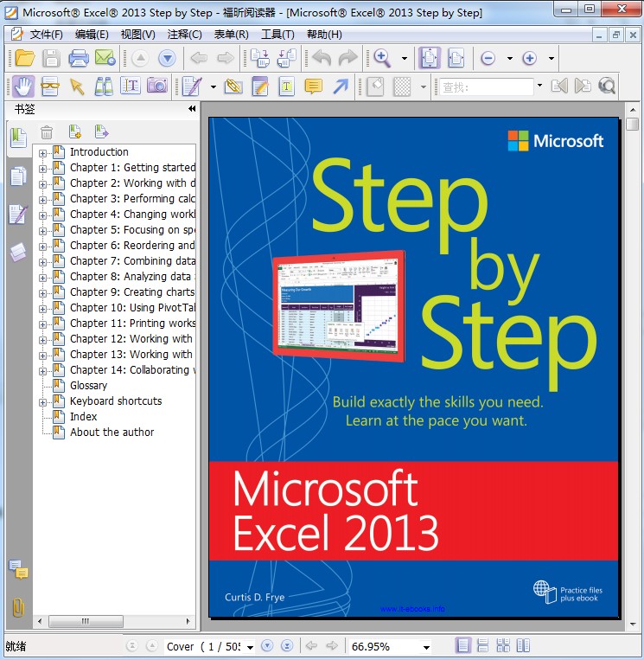The image size is (644, 660).
Task: Open the page number dropdown
Action: point(251,647)
